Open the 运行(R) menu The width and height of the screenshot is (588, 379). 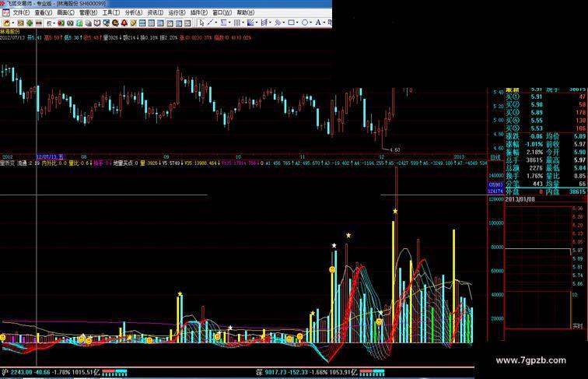coord(177,12)
